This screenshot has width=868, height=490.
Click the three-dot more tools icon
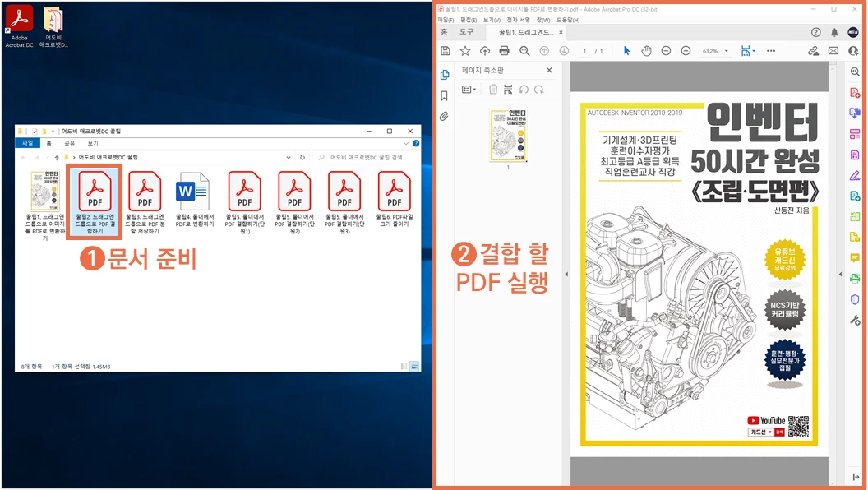(771, 51)
